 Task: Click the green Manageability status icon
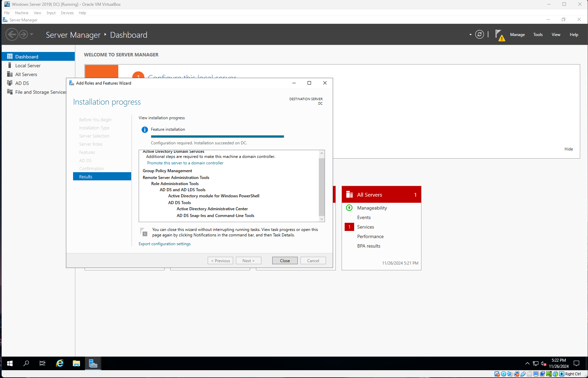pos(349,208)
